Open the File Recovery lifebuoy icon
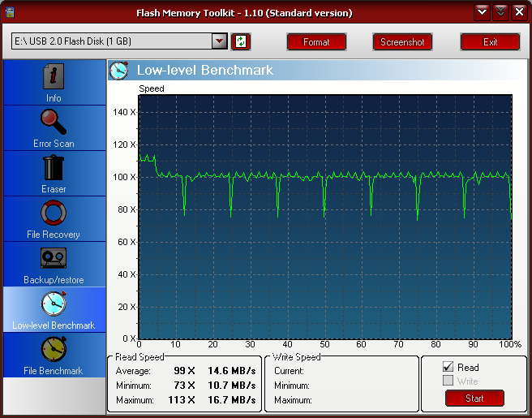This screenshot has width=532, height=418. point(54,213)
